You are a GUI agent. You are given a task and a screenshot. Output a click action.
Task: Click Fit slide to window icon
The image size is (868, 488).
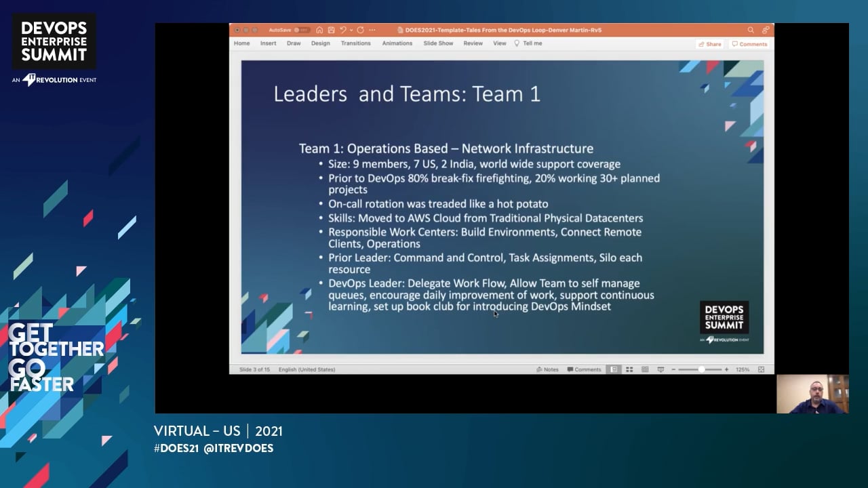tap(761, 369)
